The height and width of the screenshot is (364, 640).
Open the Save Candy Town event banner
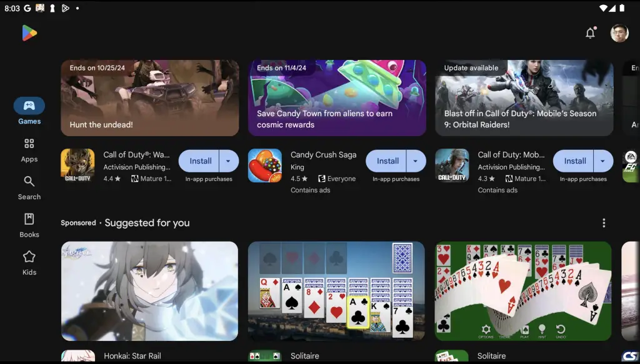337,98
